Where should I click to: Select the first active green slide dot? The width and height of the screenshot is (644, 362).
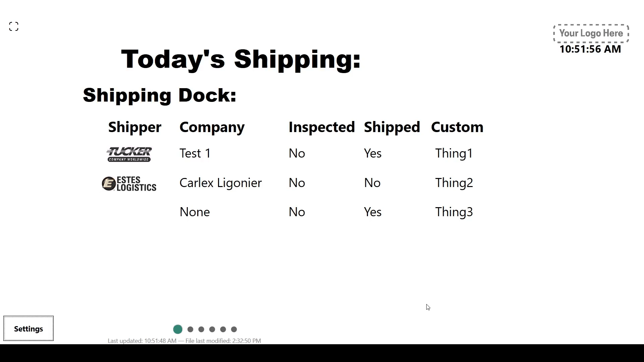click(x=178, y=329)
